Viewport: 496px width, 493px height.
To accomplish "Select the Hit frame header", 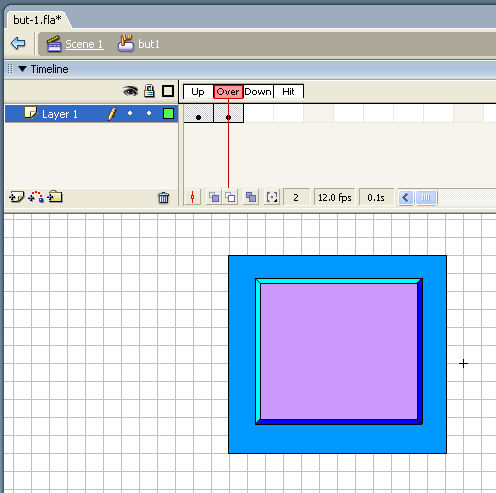I will (x=288, y=91).
